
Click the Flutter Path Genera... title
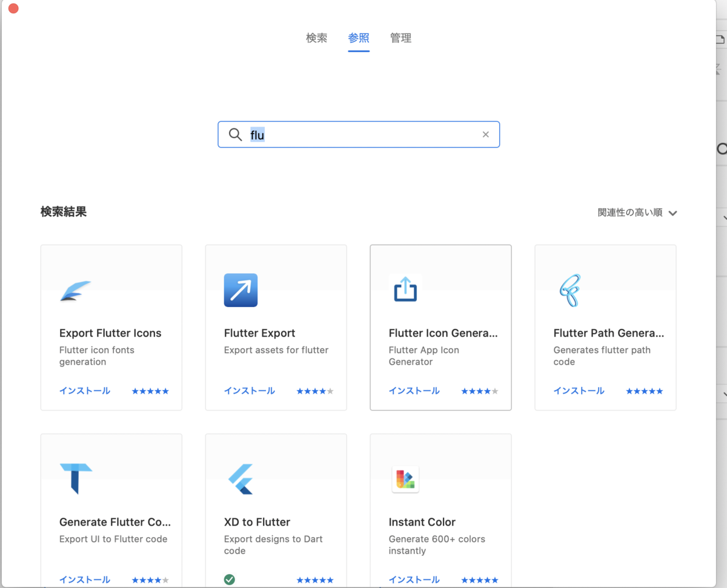[x=609, y=333]
